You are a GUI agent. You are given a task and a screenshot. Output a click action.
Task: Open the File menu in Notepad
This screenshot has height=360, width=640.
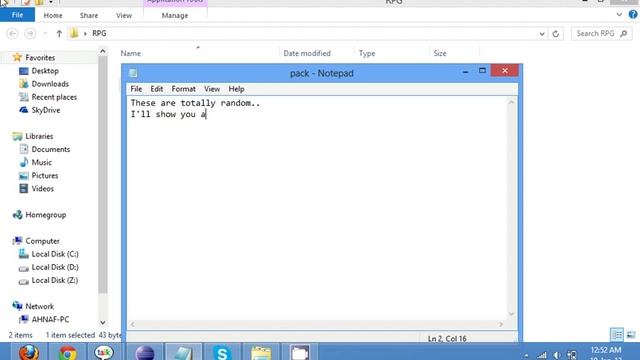click(x=136, y=89)
